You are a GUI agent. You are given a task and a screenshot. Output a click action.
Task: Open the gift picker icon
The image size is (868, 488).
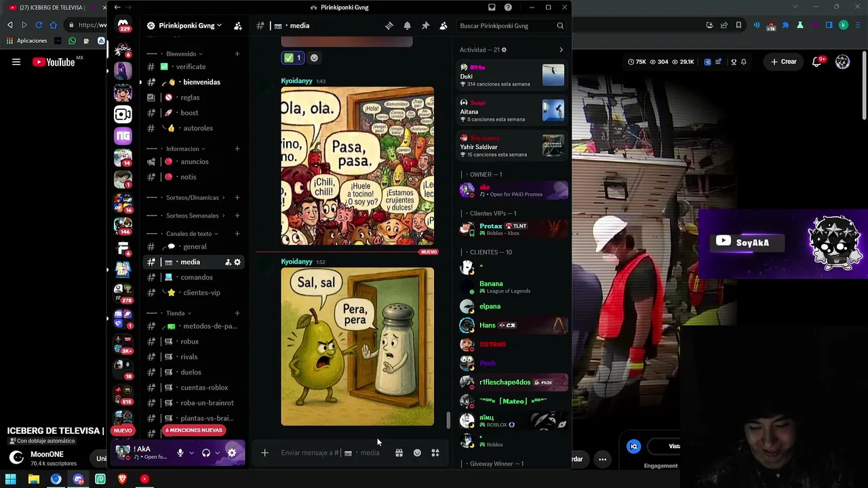399,453
